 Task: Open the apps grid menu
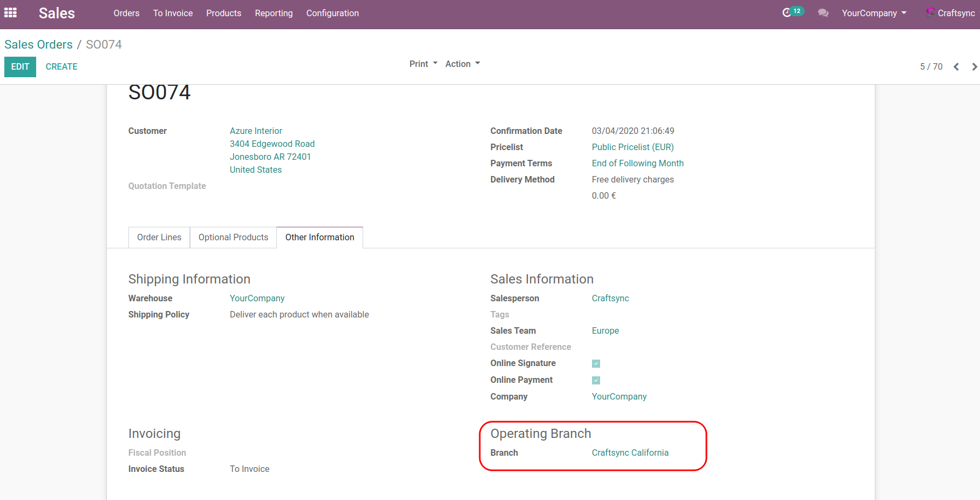(x=11, y=12)
